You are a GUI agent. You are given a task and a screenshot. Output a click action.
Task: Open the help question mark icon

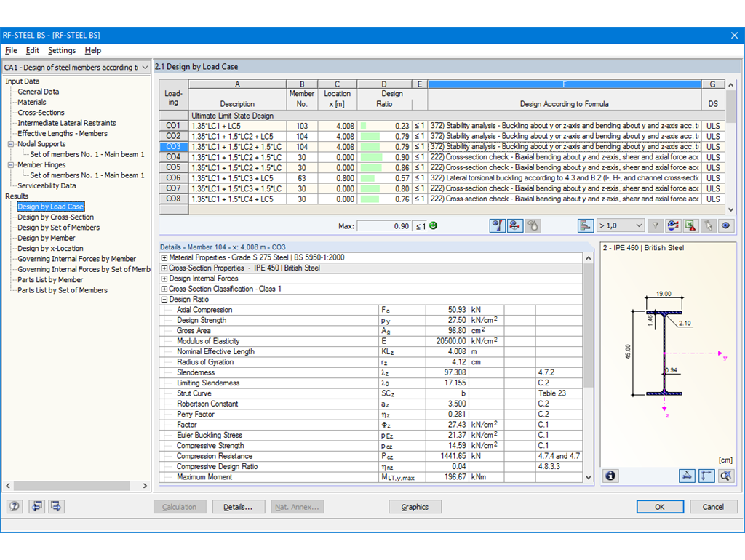point(15,506)
